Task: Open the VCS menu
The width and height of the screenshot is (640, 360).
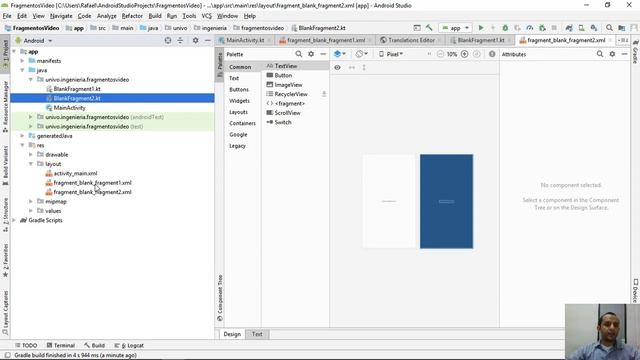Action: click(x=207, y=16)
